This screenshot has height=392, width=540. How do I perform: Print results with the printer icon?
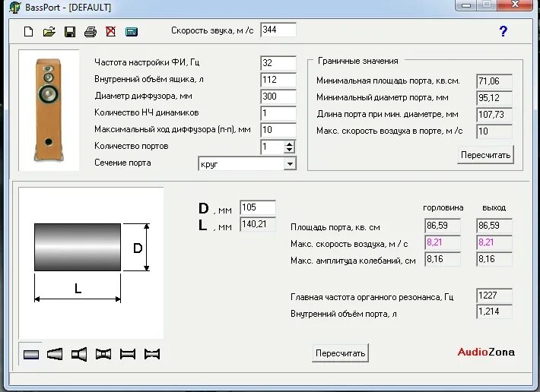(x=91, y=32)
